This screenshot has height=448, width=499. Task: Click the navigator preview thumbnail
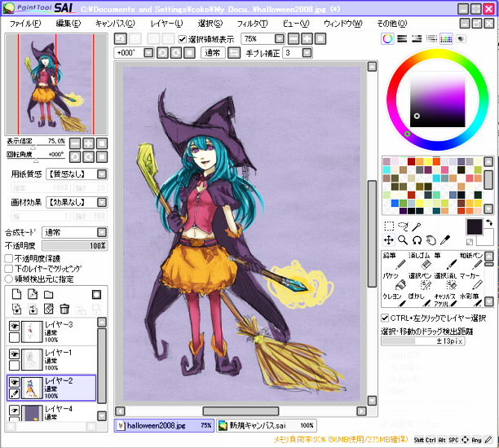[x=56, y=84]
